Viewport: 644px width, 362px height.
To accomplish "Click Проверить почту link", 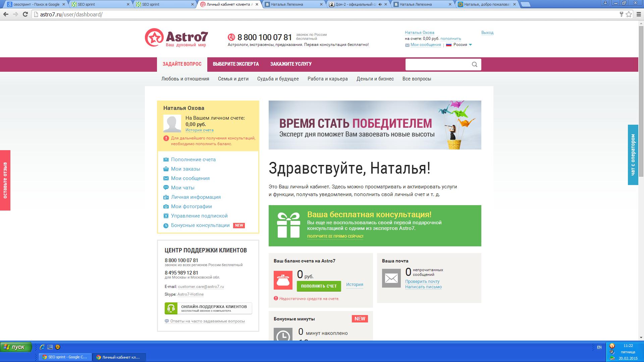I will click(x=422, y=282).
